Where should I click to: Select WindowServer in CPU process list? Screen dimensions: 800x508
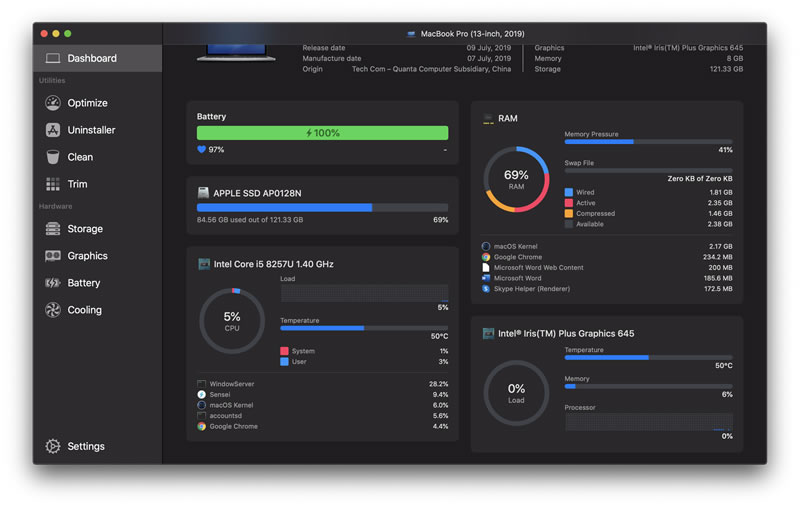pos(232,384)
